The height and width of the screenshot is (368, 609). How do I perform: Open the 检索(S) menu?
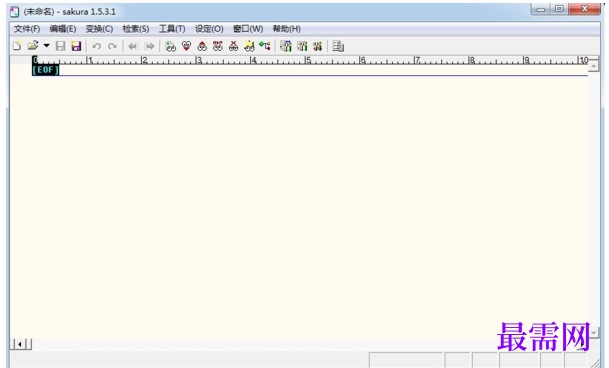tap(136, 29)
